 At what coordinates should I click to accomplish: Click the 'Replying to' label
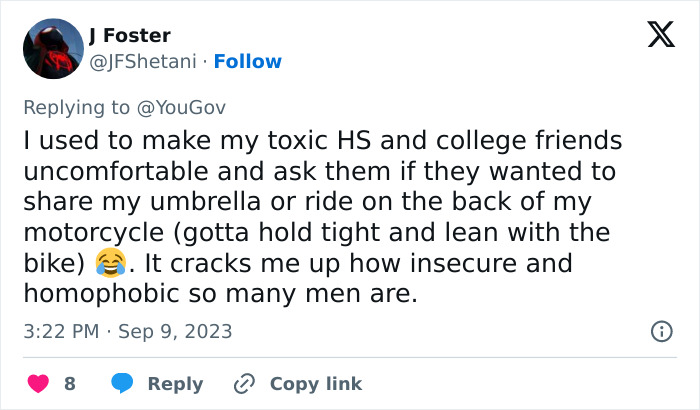[x=78, y=107]
